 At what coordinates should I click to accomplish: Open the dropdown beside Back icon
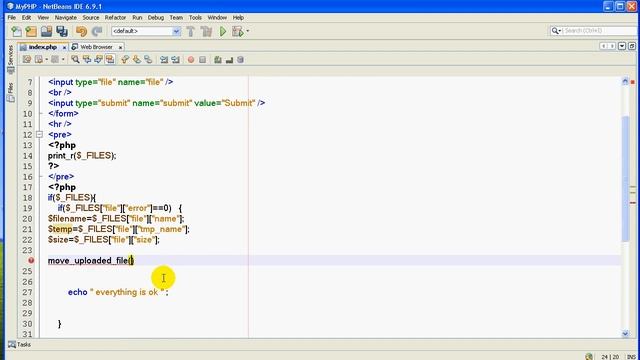[x=47, y=60]
